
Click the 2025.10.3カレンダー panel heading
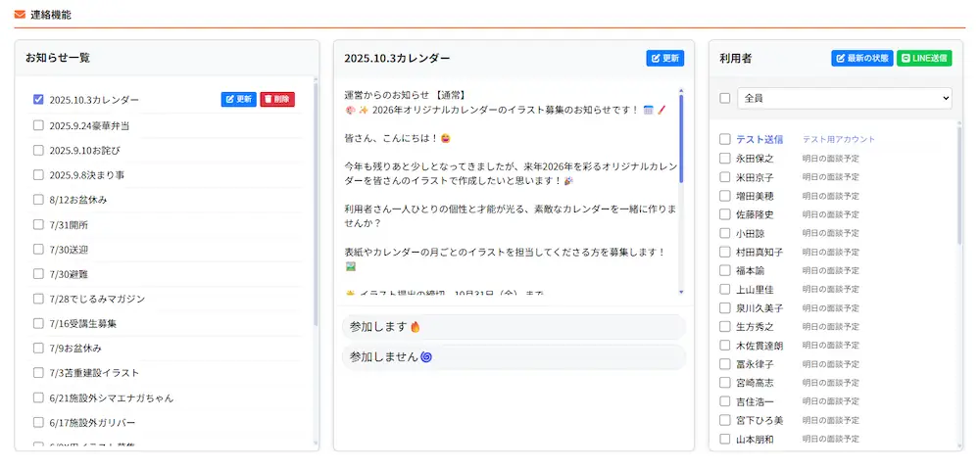click(397, 58)
